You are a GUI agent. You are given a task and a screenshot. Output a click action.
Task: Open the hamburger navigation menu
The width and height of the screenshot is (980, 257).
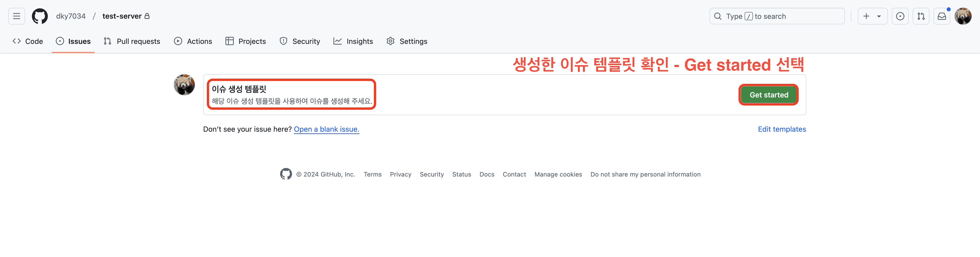pos(16,16)
